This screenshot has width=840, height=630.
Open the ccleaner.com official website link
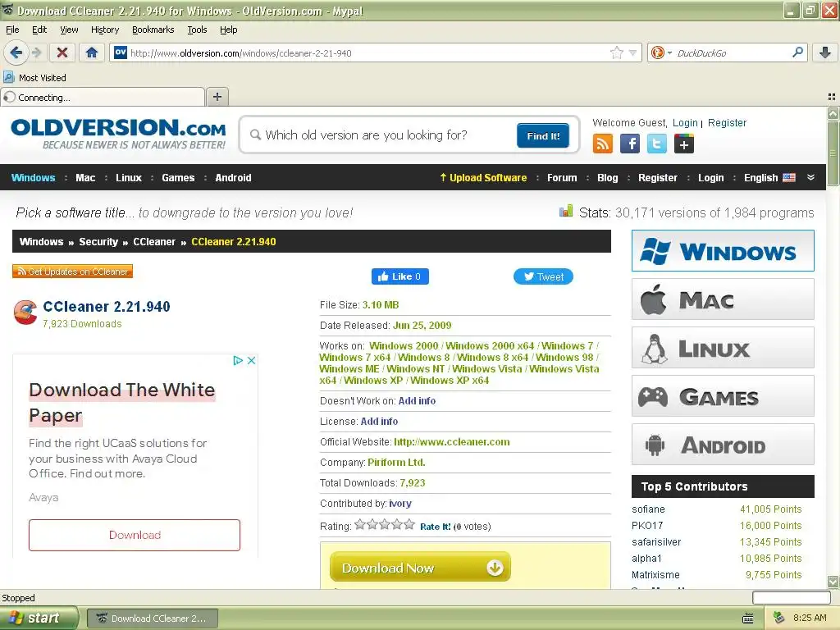point(452,442)
